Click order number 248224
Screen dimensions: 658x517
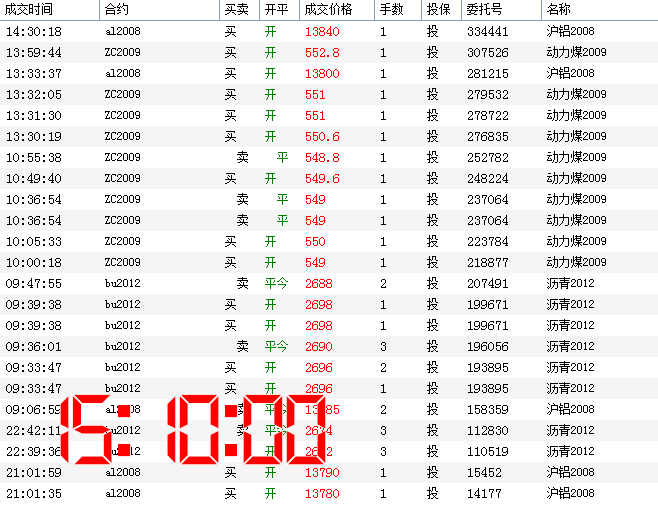click(487, 179)
